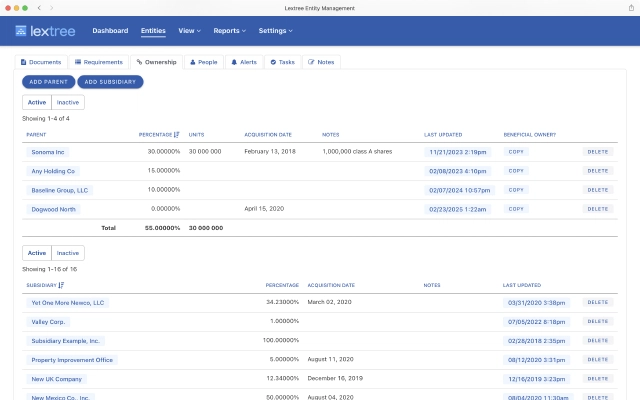Click the People tab person icon

coord(193,62)
